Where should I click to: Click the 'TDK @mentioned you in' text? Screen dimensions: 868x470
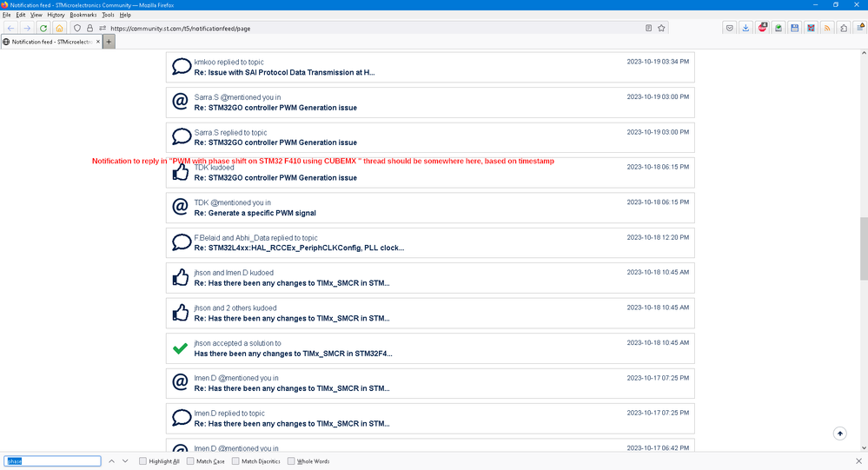click(x=233, y=202)
